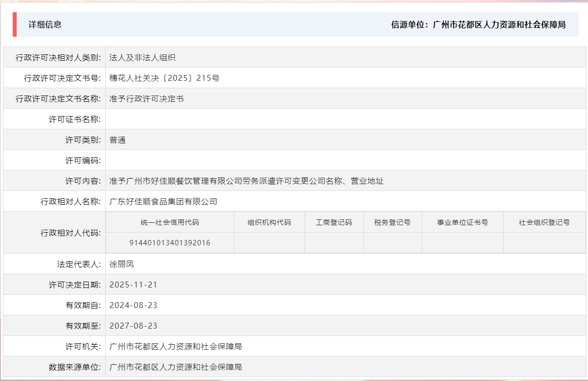Select the legal representative 徐丽凤
The width and height of the screenshot is (588, 381).
[x=121, y=263]
